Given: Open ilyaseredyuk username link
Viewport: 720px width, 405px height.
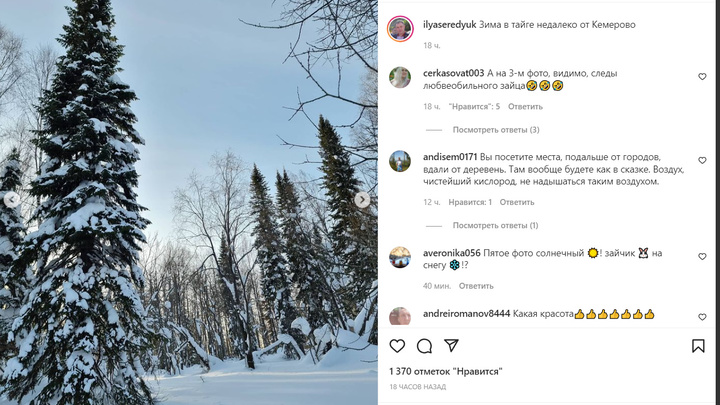Looking at the screenshot, I should click(x=450, y=25).
